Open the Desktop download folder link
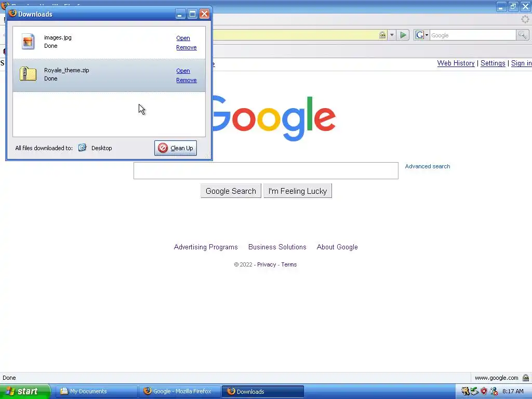The height and width of the screenshot is (399, 532). click(101, 148)
